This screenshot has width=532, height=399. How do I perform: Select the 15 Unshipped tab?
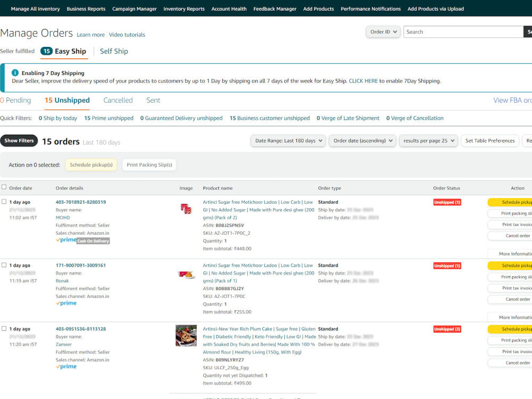67,100
